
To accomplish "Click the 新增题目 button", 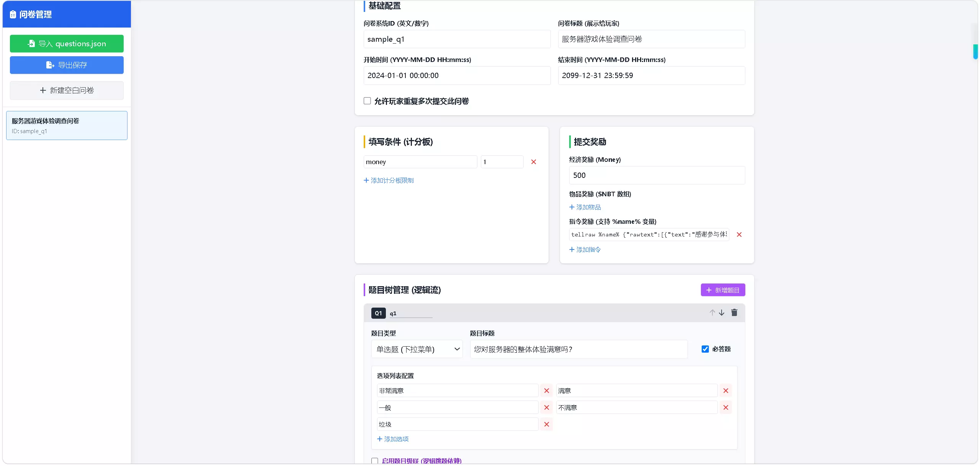I will pos(723,290).
